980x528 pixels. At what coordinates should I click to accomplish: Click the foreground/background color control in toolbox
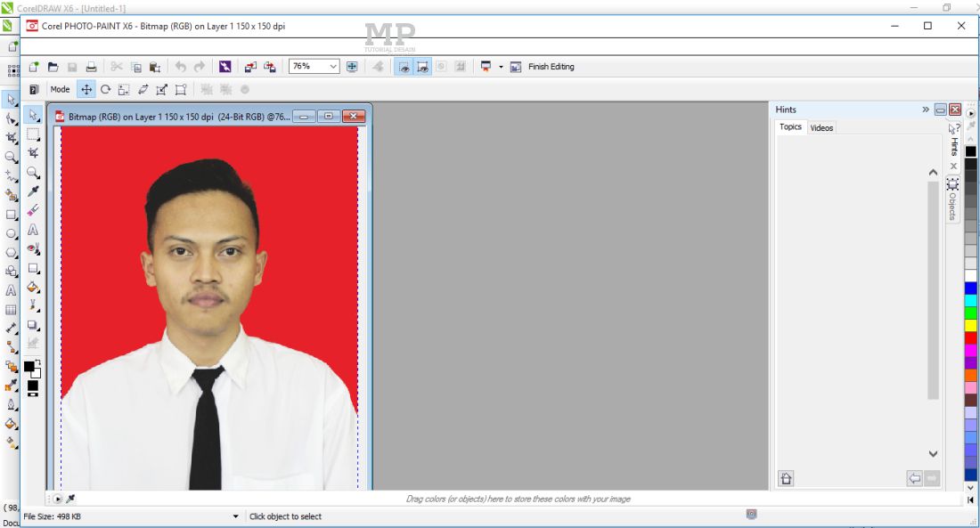pos(32,369)
